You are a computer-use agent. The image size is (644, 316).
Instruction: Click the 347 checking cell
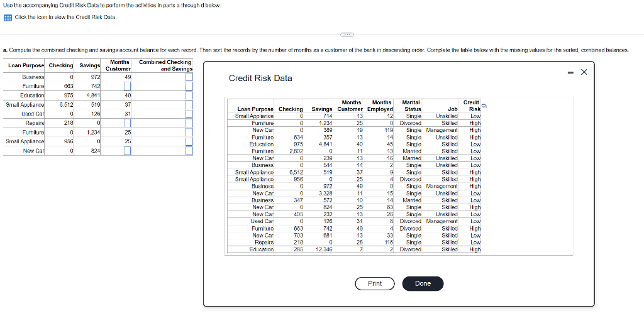pyautogui.click(x=299, y=200)
